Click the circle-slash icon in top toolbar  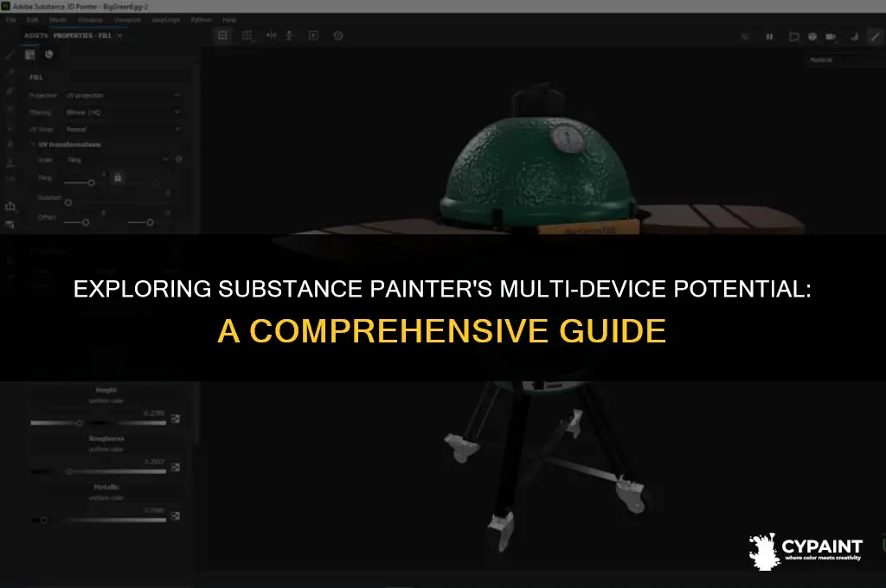point(338,35)
